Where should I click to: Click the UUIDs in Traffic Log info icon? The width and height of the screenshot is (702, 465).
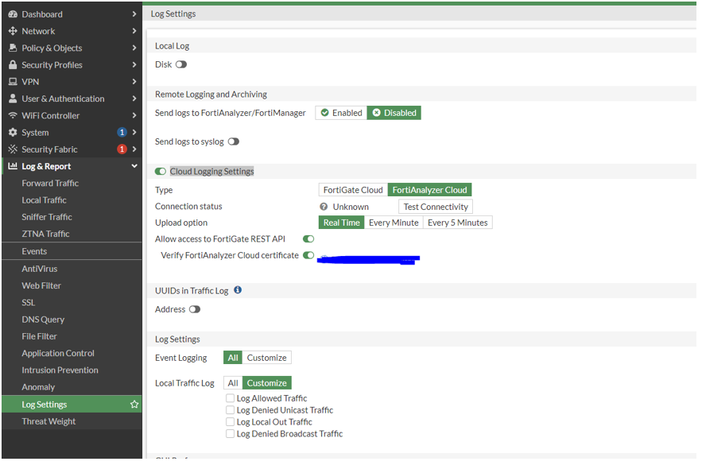[x=238, y=290]
